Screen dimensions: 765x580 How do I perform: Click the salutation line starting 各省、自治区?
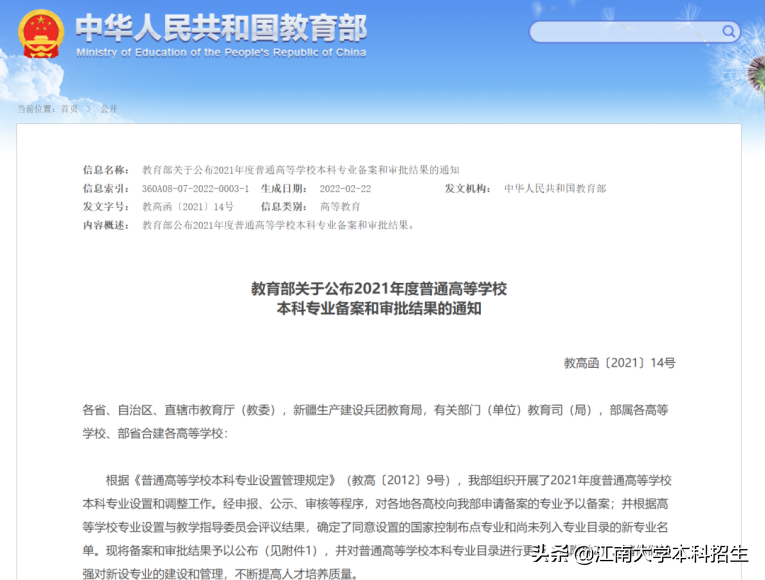pyautogui.click(x=375, y=410)
